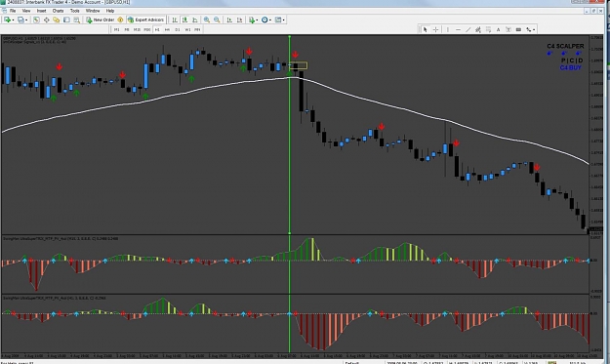Open the File menu

pyautogui.click(x=13, y=11)
